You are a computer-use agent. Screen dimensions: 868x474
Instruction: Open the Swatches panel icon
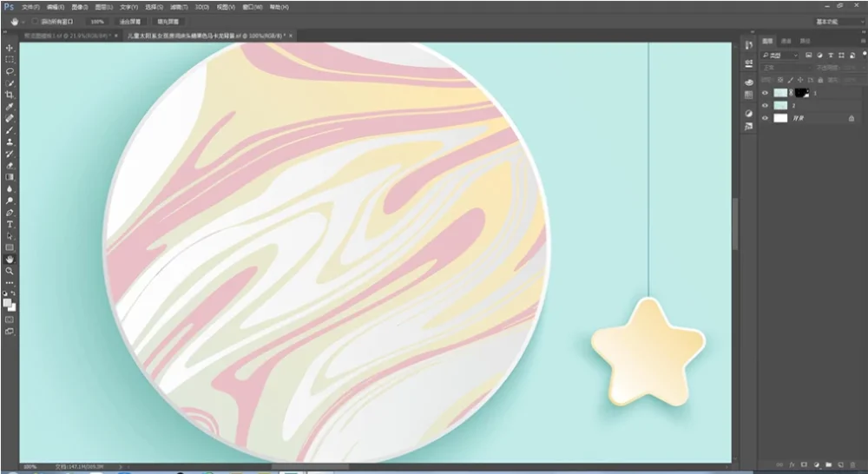(x=748, y=95)
